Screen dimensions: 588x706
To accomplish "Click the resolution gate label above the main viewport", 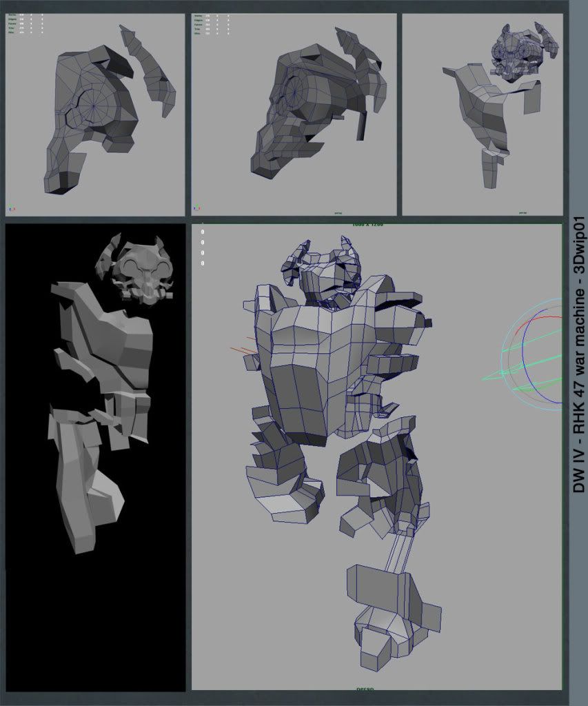I will [x=368, y=225].
